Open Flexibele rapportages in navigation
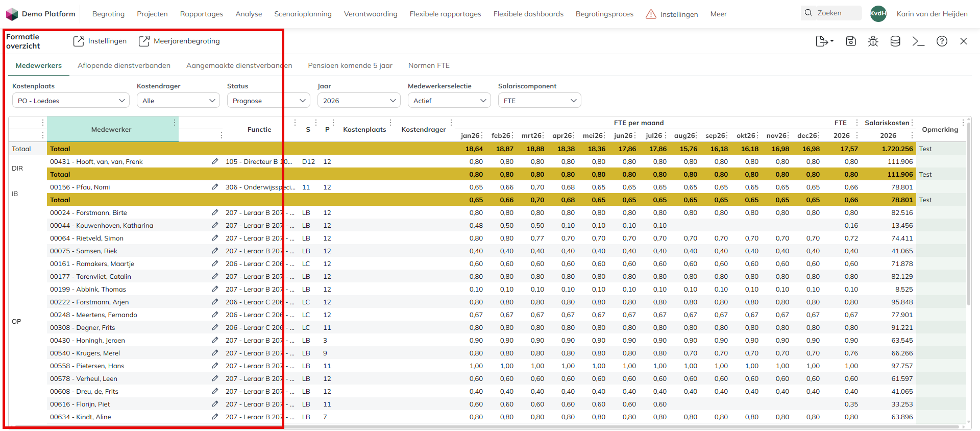980x431 pixels. click(445, 14)
